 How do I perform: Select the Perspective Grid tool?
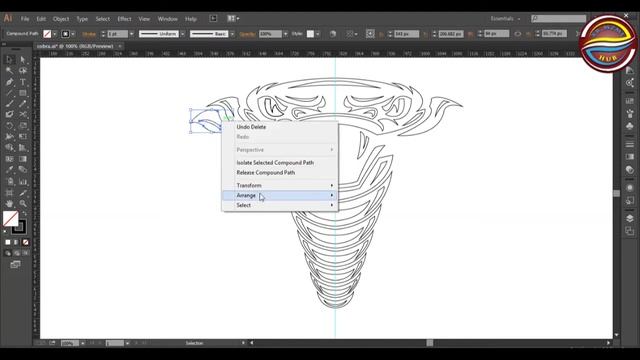[x=23, y=148]
